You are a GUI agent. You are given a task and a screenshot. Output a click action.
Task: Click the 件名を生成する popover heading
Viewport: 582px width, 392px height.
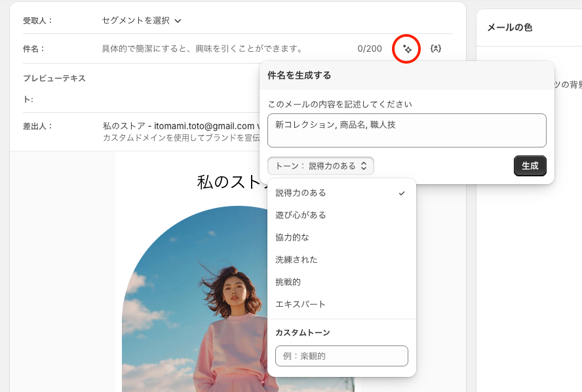click(x=299, y=75)
